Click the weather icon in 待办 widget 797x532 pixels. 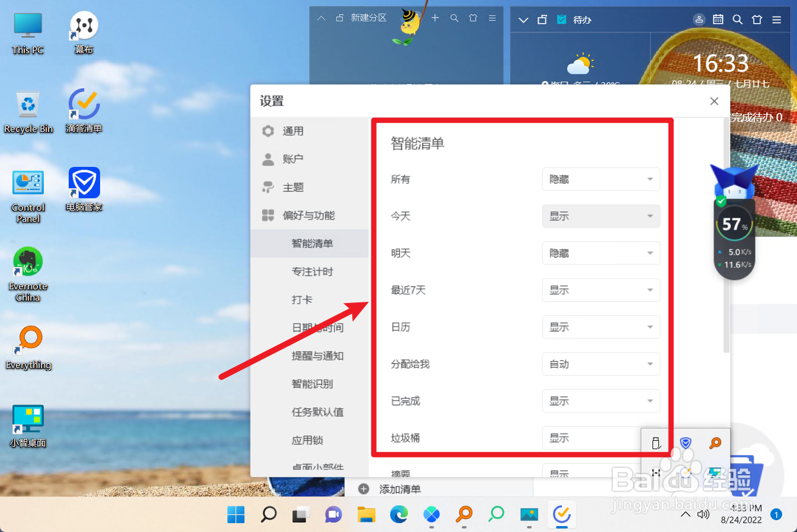pos(580,63)
